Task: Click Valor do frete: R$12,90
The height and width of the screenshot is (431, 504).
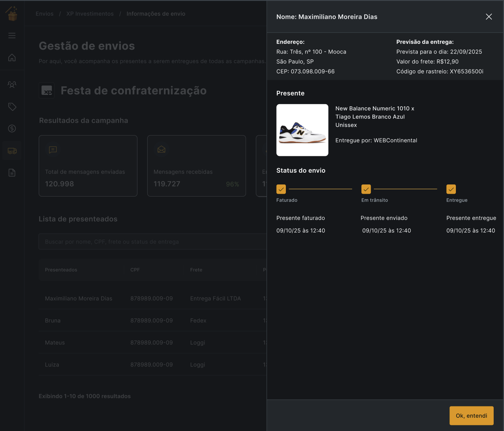Action: 427,61
